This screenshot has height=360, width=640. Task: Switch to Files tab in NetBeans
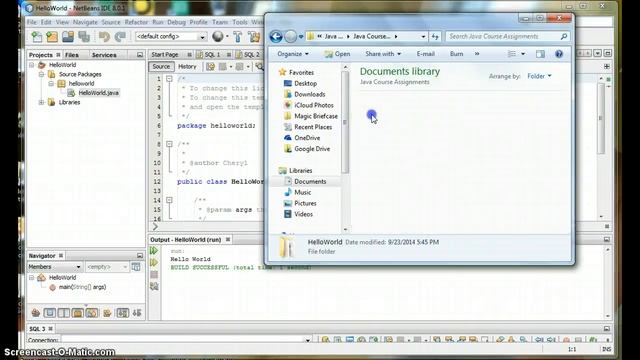[72, 55]
